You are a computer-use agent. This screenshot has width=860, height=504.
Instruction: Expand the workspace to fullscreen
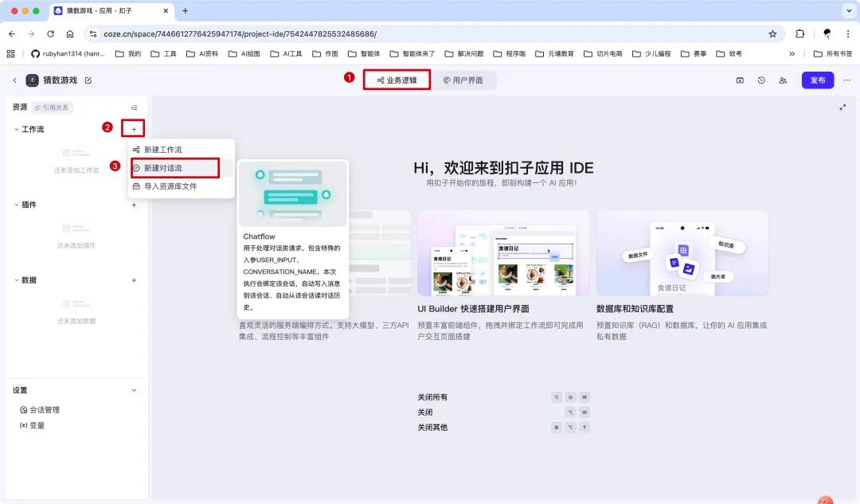[842, 107]
